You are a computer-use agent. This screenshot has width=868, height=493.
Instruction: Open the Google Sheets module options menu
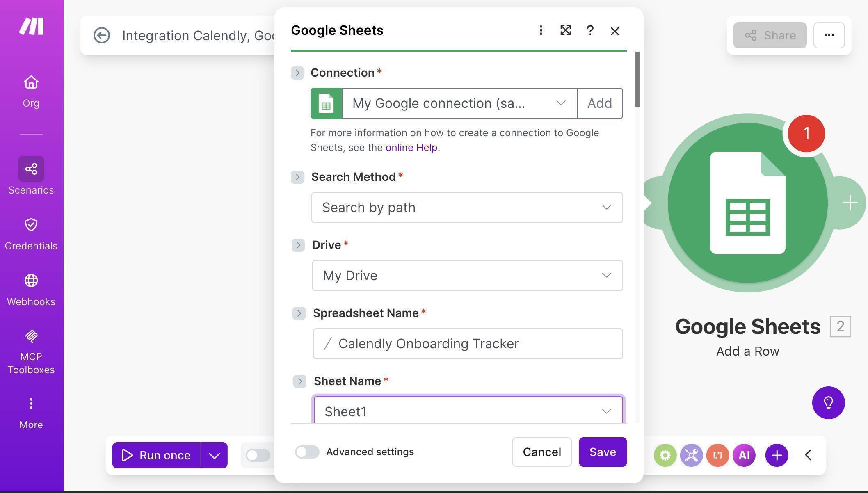[x=541, y=30]
